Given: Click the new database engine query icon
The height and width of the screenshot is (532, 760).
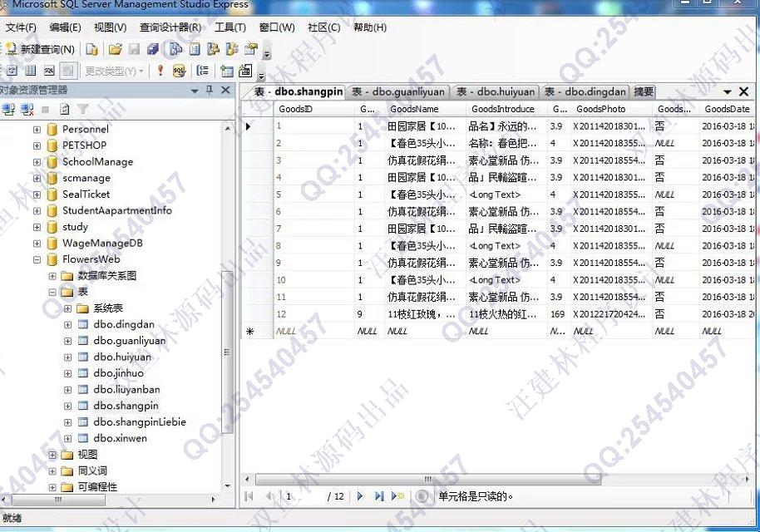Looking at the screenshot, I should (91, 49).
